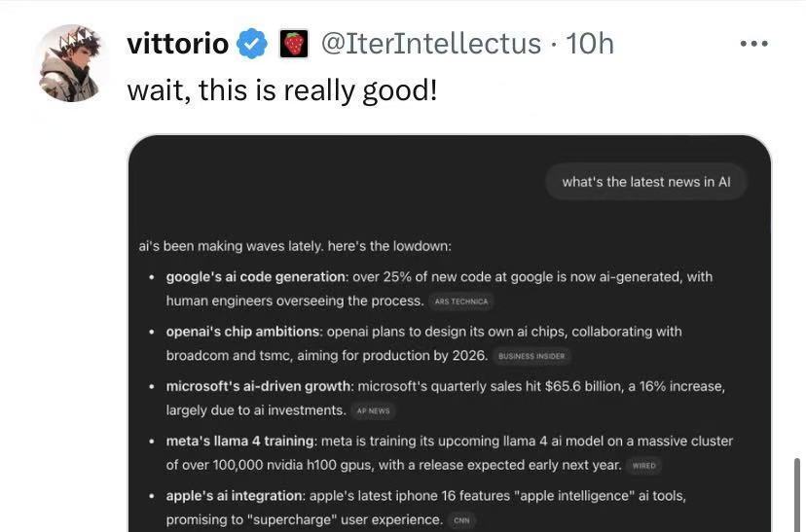The image size is (806, 532).
Task: Click the Ars Technica source tag
Action: coord(461,301)
